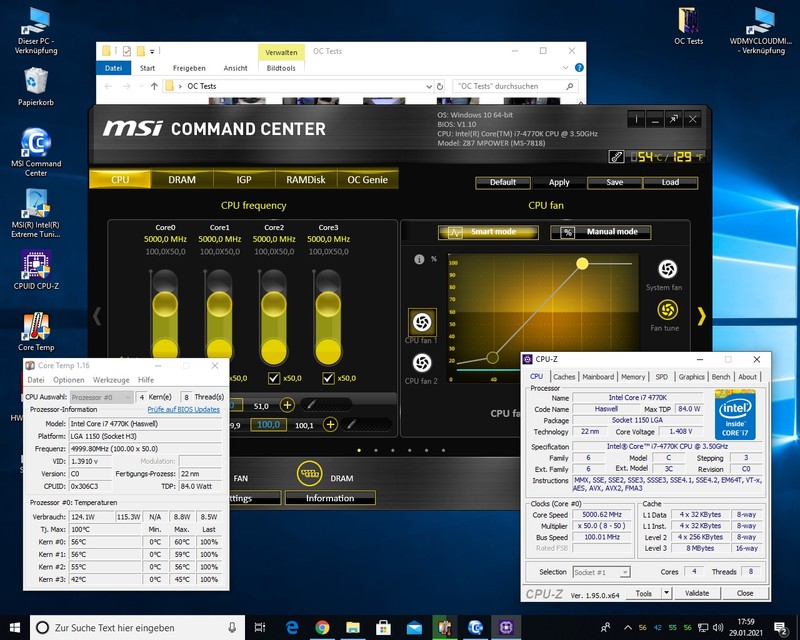Open the Optionen menu in Core Temp
800x640 pixels.
point(68,380)
